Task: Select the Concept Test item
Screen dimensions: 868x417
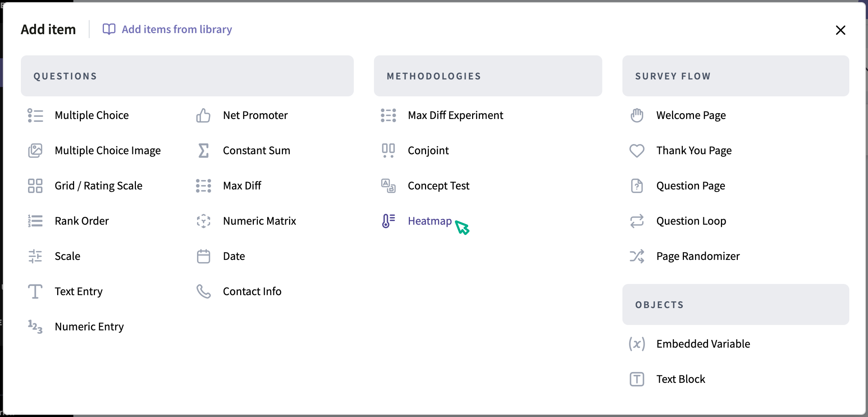Action: (x=438, y=186)
